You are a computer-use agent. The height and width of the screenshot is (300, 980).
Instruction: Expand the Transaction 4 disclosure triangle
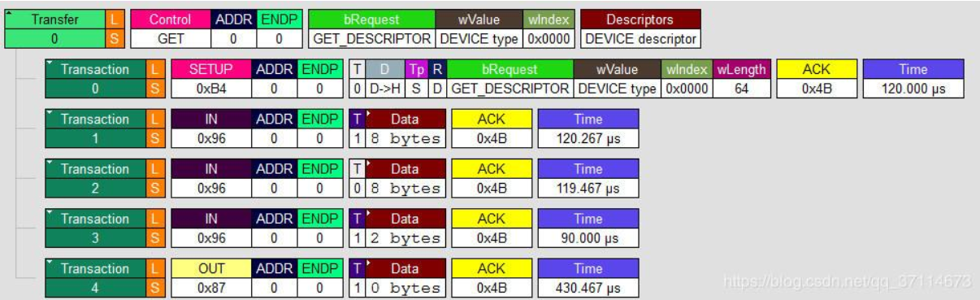point(50,262)
